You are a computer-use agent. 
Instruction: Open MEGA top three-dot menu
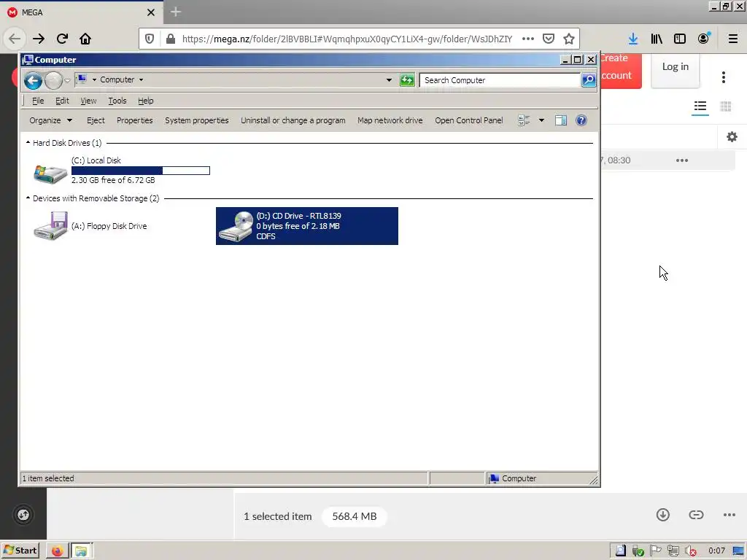coord(723,77)
